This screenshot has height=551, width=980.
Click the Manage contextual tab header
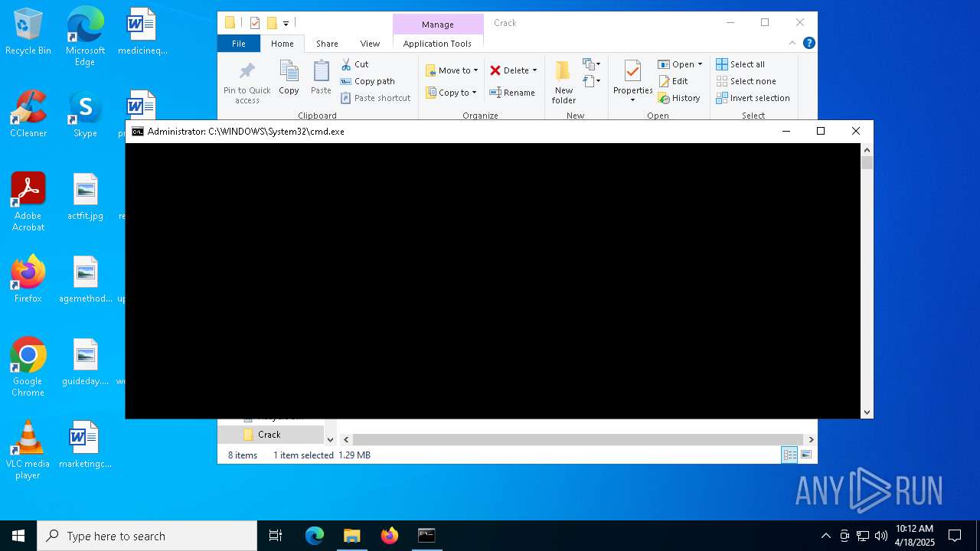point(438,24)
